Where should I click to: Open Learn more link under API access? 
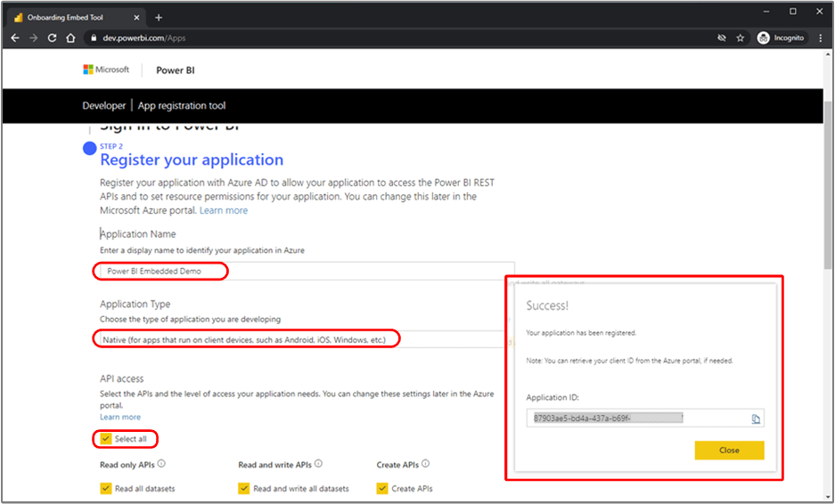(120, 417)
